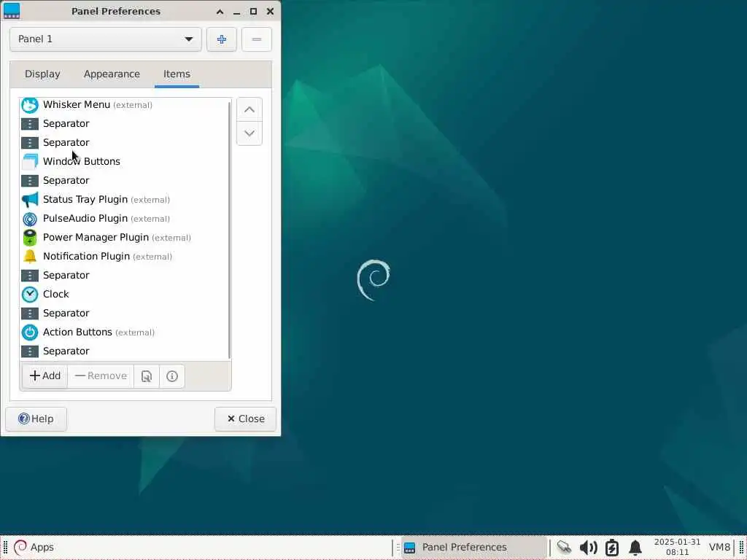
Task: Select Separator between Window Buttons and Status Tray
Action: coord(124,181)
